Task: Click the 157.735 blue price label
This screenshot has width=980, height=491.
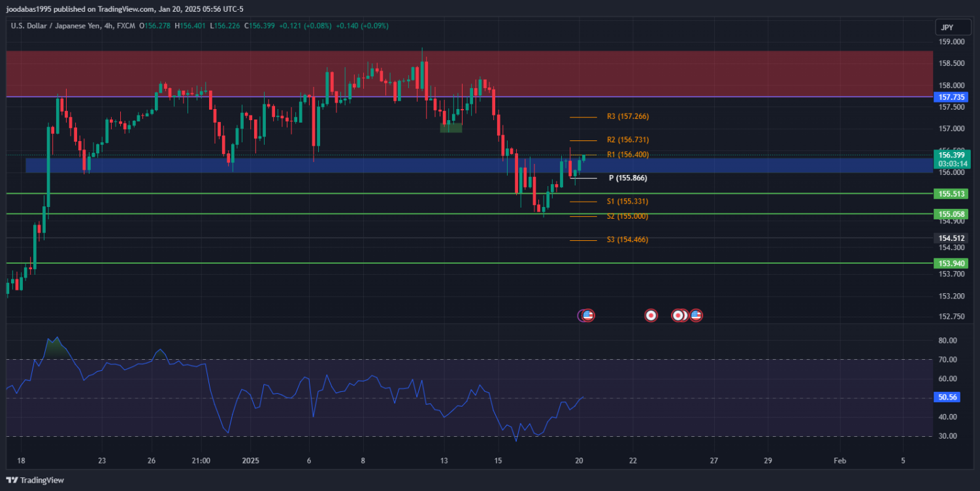Action: pyautogui.click(x=951, y=97)
